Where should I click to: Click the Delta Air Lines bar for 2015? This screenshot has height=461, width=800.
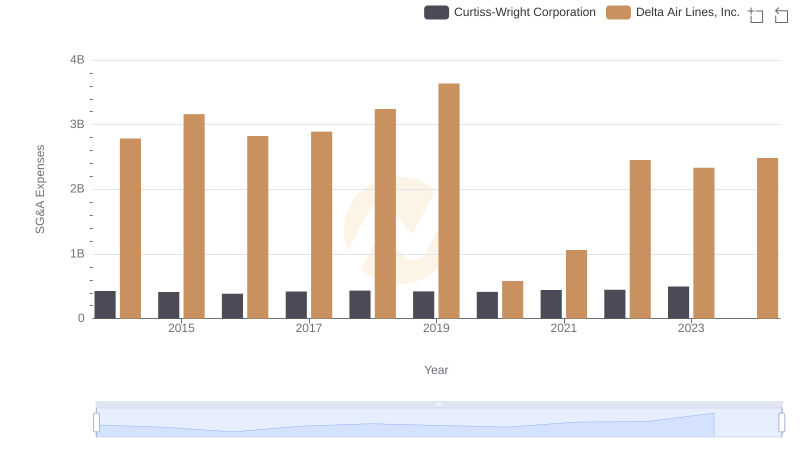click(x=194, y=216)
